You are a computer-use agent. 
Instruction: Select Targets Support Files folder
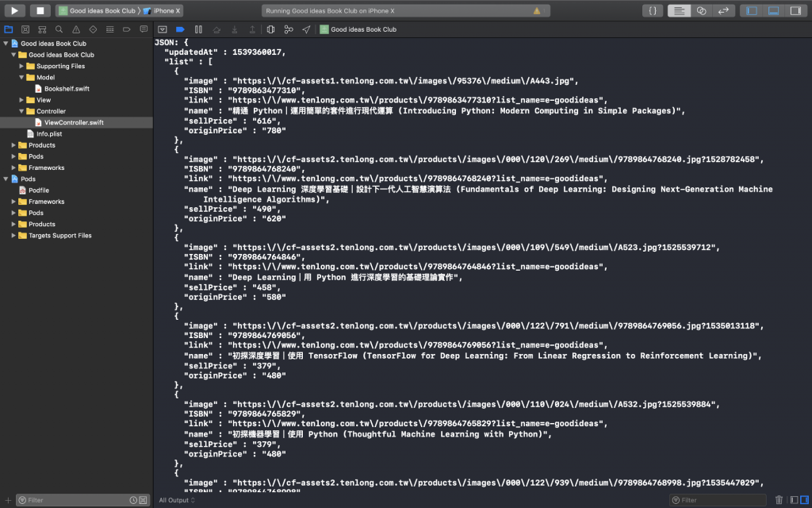(59, 235)
